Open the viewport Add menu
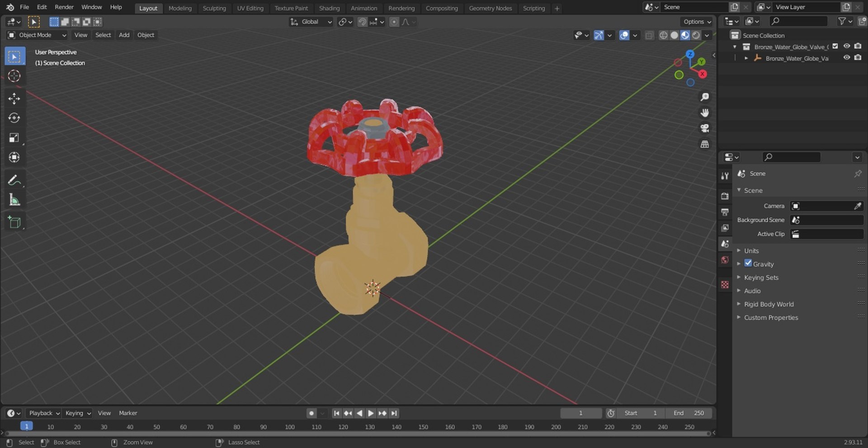This screenshot has width=868, height=448. pyautogui.click(x=124, y=35)
